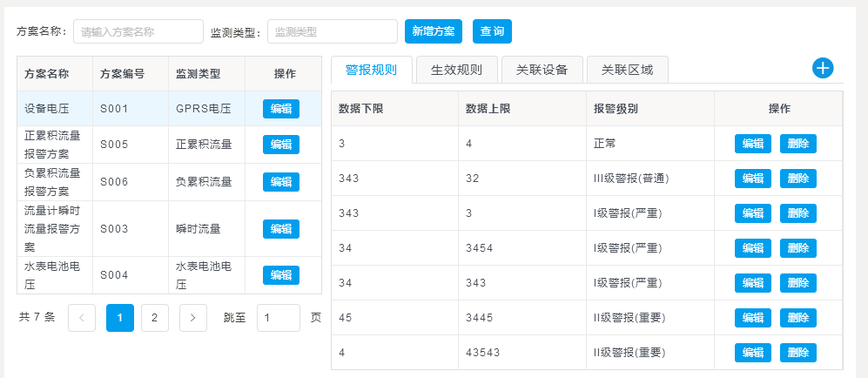Click the 新增方案 button
Viewport: 868px width, 378px height.
coord(433,31)
